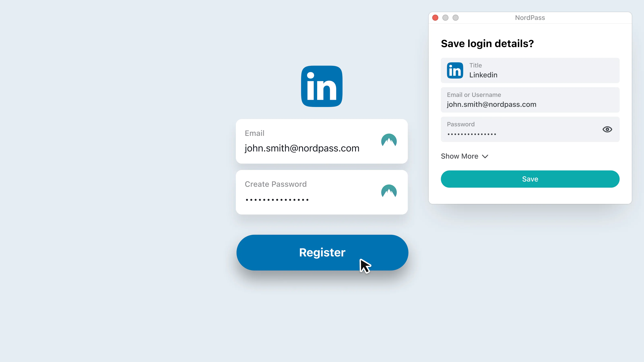Click the zoom button of the NordPass window
This screenshot has width=644, height=362.
[455, 18]
